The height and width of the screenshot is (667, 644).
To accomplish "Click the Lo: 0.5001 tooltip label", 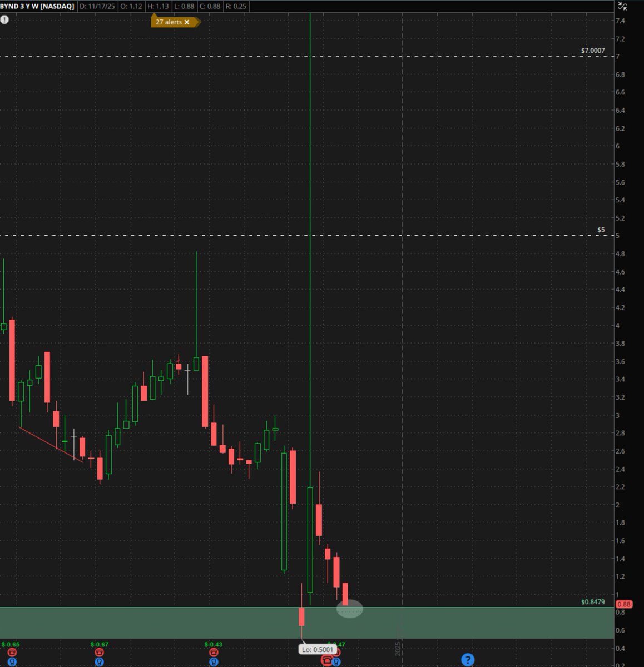I will click(318, 649).
